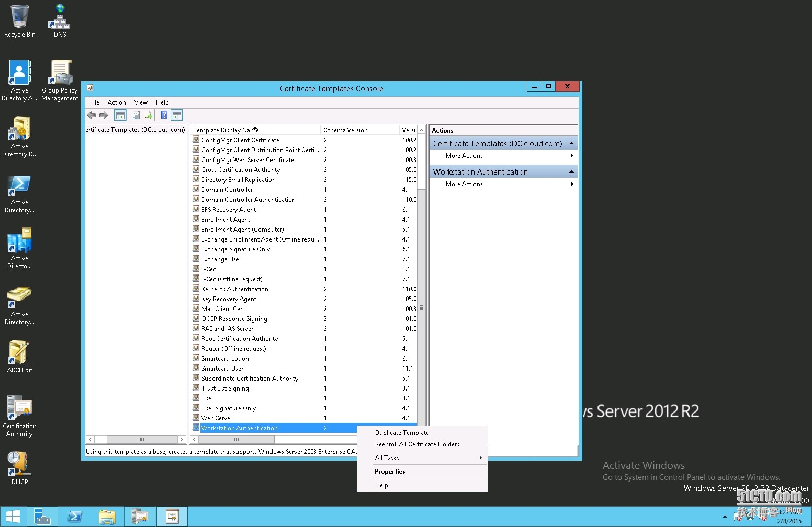Open PowerShell from the taskbar
The height and width of the screenshot is (527, 812).
tap(75, 517)
